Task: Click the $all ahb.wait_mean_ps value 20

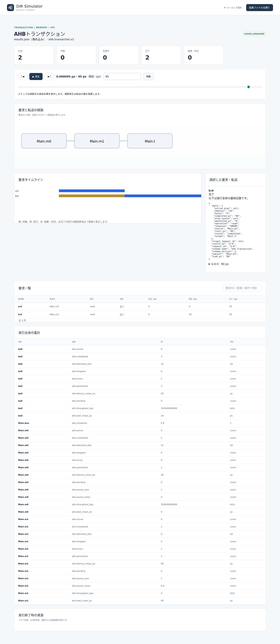Action: 162,416
